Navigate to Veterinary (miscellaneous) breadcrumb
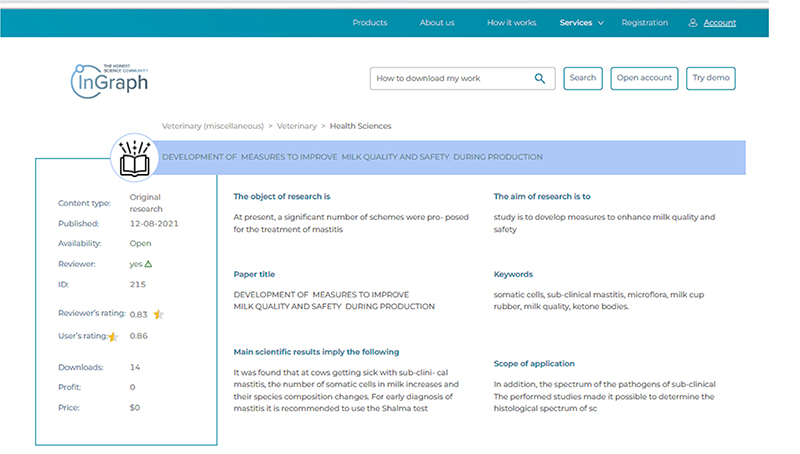Screen dimensions: 800x454 212,126
